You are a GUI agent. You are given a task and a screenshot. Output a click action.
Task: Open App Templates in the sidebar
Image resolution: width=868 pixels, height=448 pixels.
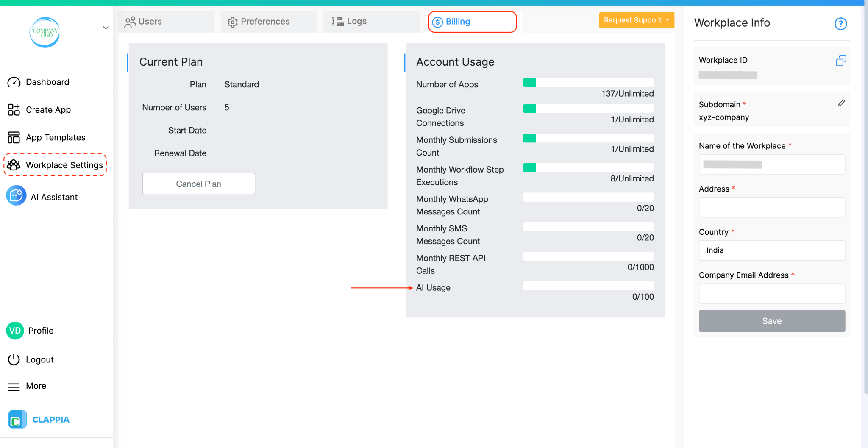(14, 137)
